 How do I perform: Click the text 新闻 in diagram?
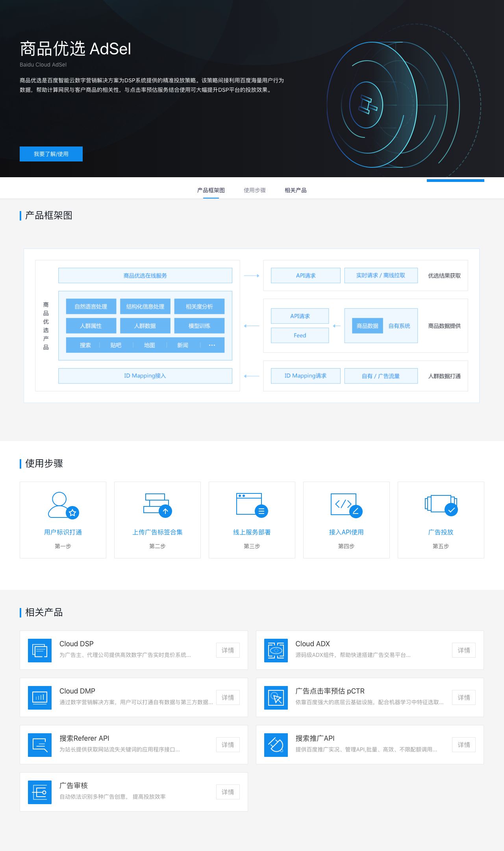click(183, 345)
